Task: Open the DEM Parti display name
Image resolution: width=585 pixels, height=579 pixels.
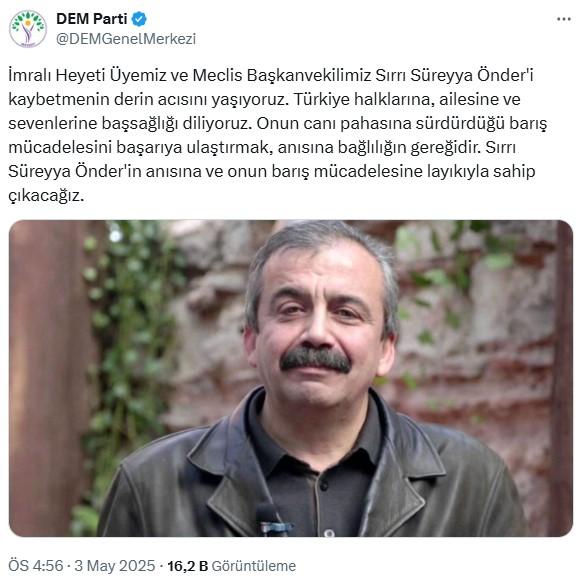Action: click(x=92, y=19)
